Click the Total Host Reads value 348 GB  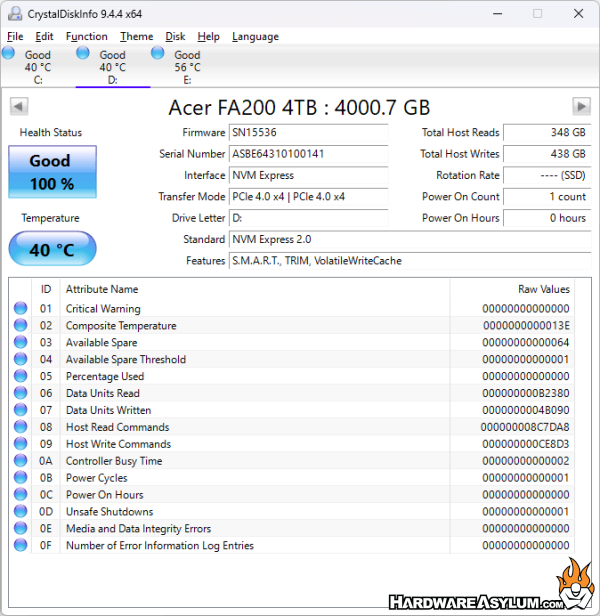coord(547,132)
